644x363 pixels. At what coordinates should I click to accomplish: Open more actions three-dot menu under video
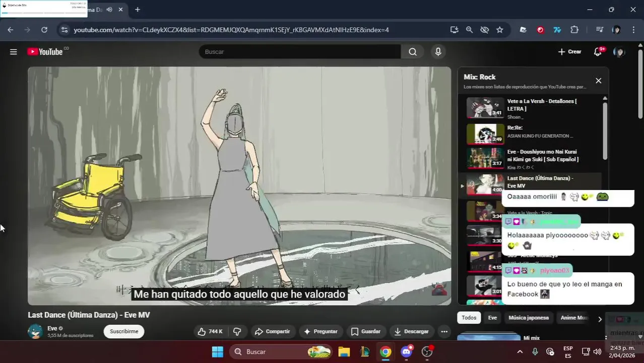[x=444, y=331]
